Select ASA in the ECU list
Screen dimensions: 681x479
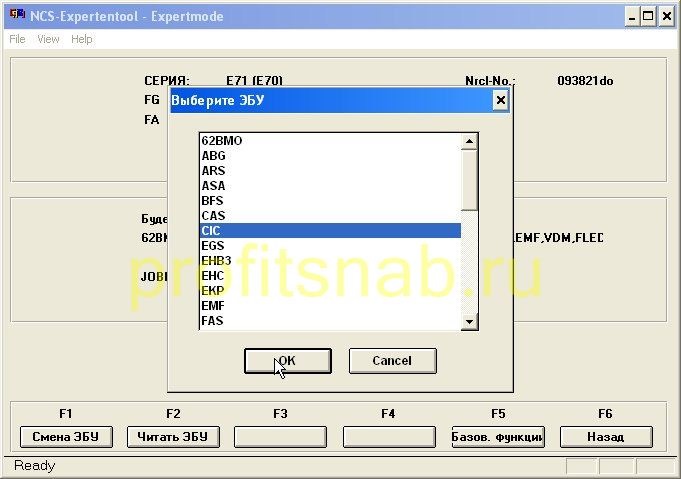click(330, 185)
